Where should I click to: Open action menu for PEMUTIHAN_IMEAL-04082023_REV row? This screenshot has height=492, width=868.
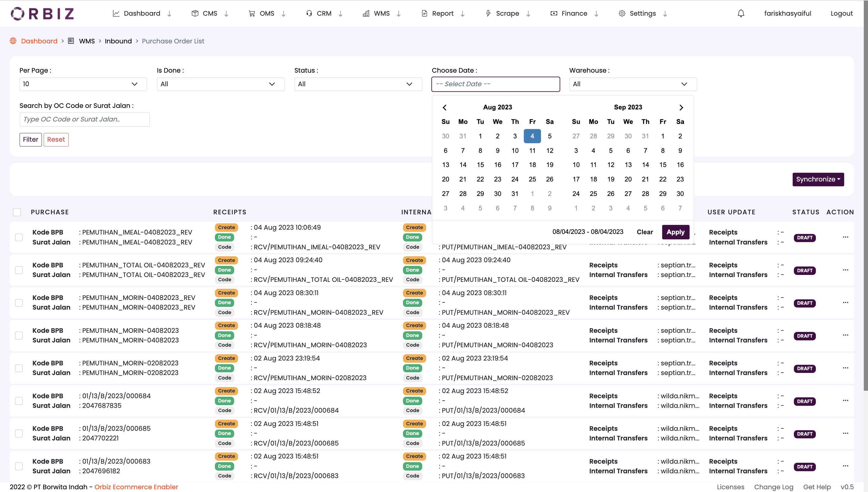[845, 237]
